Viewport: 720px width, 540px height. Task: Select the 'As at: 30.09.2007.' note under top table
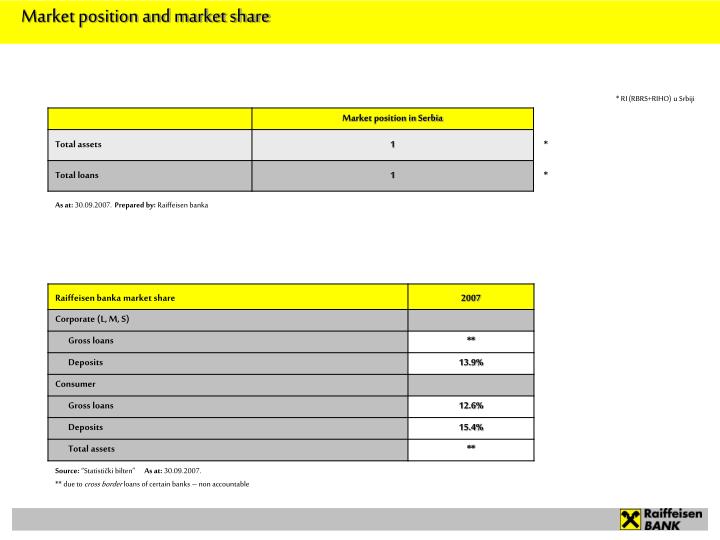pos(83,205)
